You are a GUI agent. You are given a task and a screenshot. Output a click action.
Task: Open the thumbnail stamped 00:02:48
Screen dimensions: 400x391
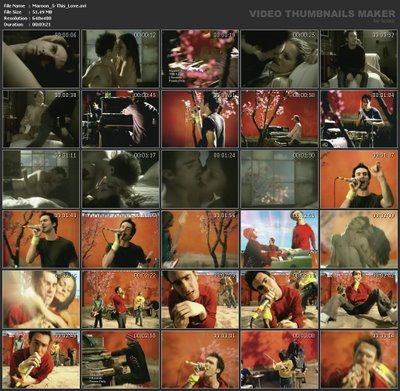(x=41, y=359)
